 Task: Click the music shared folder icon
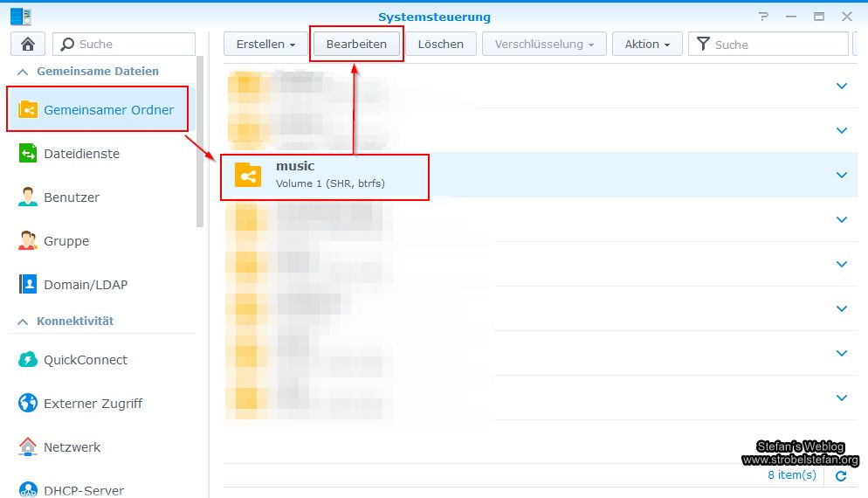coord(248,176)
